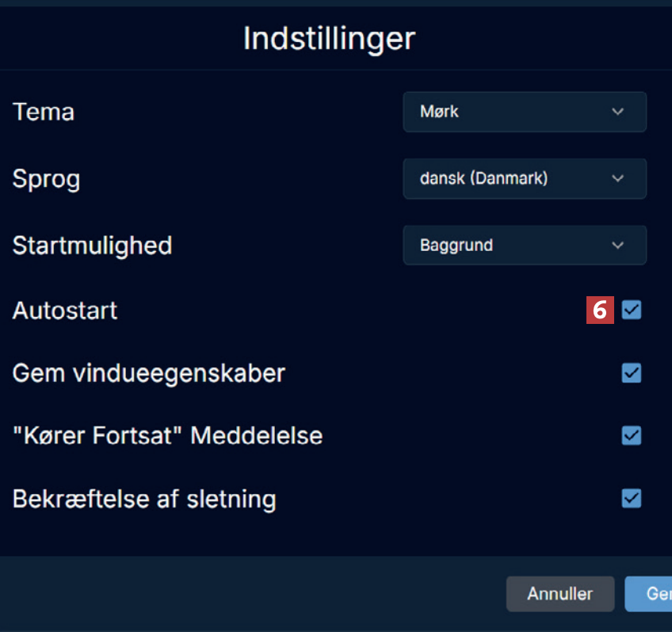Click the Sprog setting label
This screenshot has height=632, width=672.
pos(46,179)
